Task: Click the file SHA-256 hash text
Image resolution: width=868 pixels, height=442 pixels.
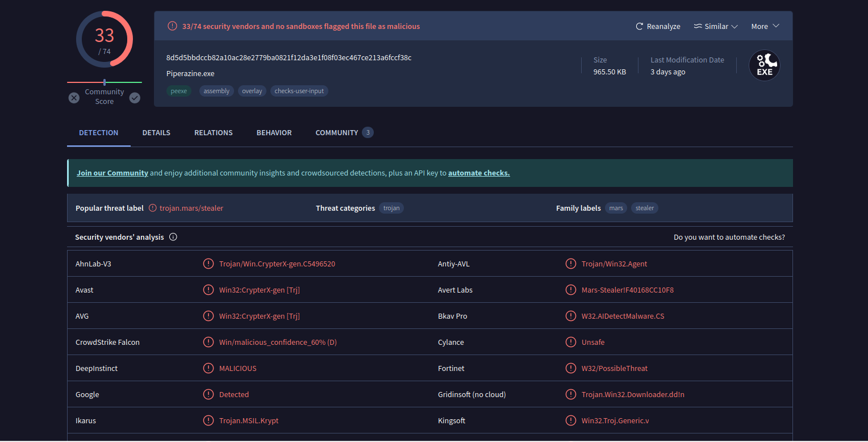Action: coord(289,57)
